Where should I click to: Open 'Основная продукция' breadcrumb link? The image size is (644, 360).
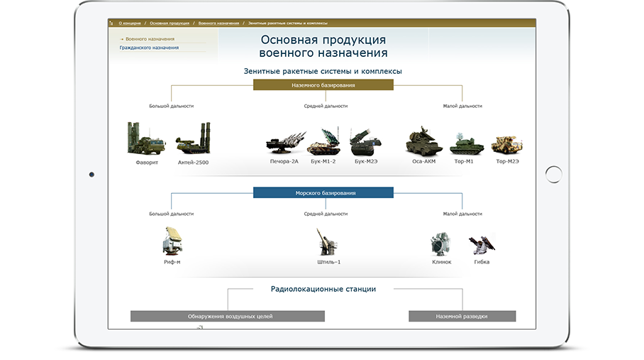coord(170,23)
